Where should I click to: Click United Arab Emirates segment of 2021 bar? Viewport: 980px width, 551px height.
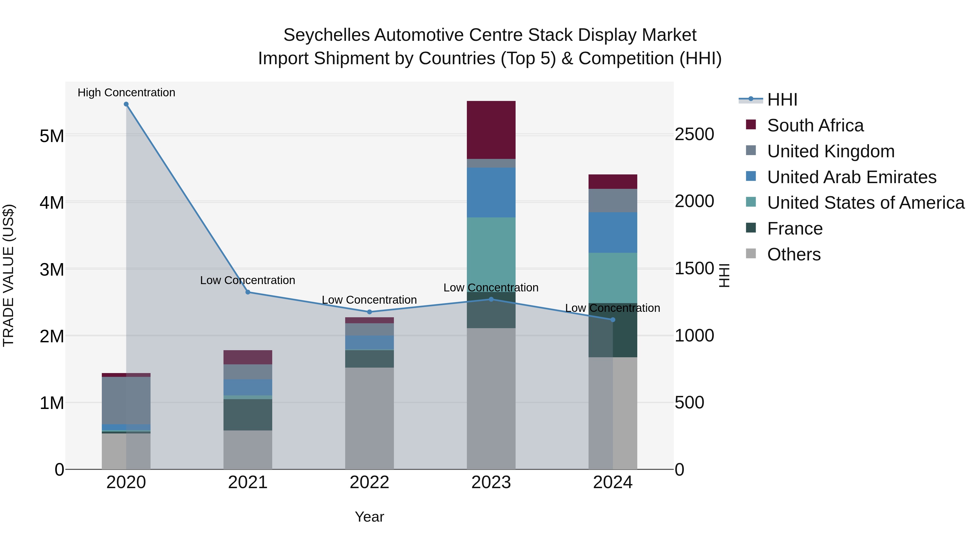coord(248,387)
